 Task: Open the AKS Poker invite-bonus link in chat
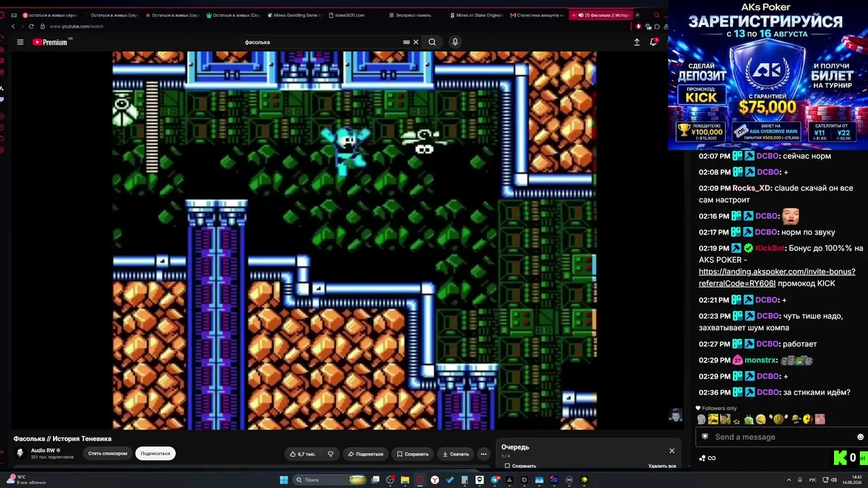click(x=777, y=277)
